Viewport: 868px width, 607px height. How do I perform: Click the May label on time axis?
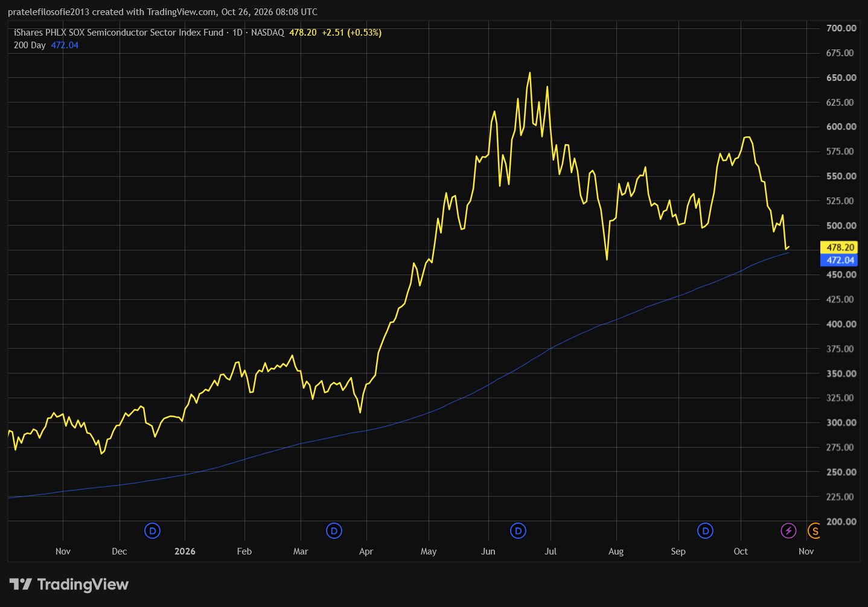click(429, 551)
